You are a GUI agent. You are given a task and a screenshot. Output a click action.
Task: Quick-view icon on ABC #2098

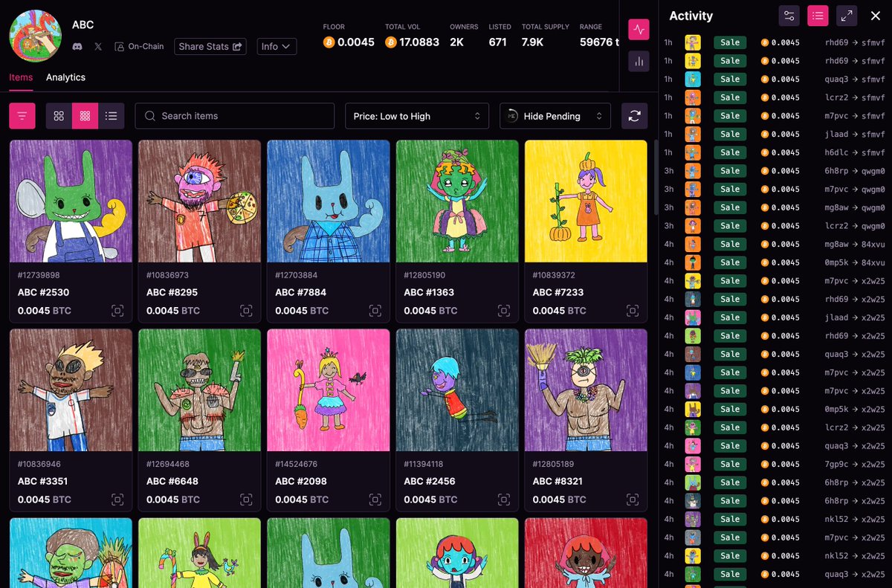tap(375, 500)
